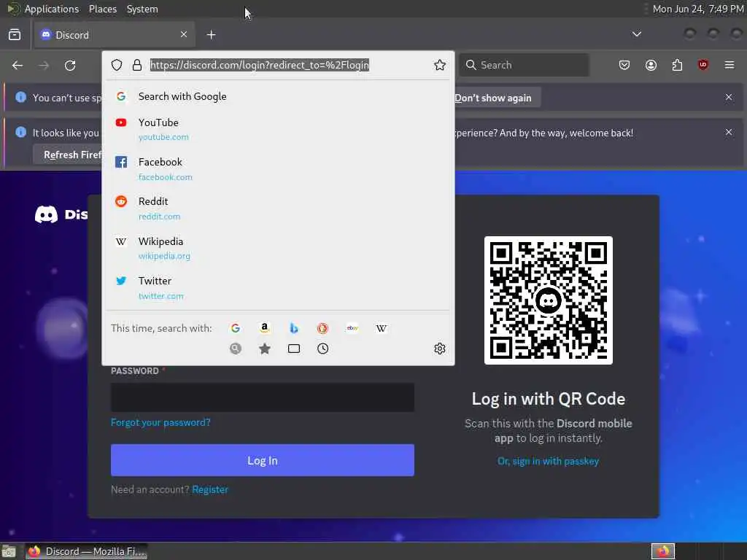Click Or, sign in with passkey
Image resolution: width=747 pixels, height=560 pixels.
pyautogui.click(x=548, y=461)
